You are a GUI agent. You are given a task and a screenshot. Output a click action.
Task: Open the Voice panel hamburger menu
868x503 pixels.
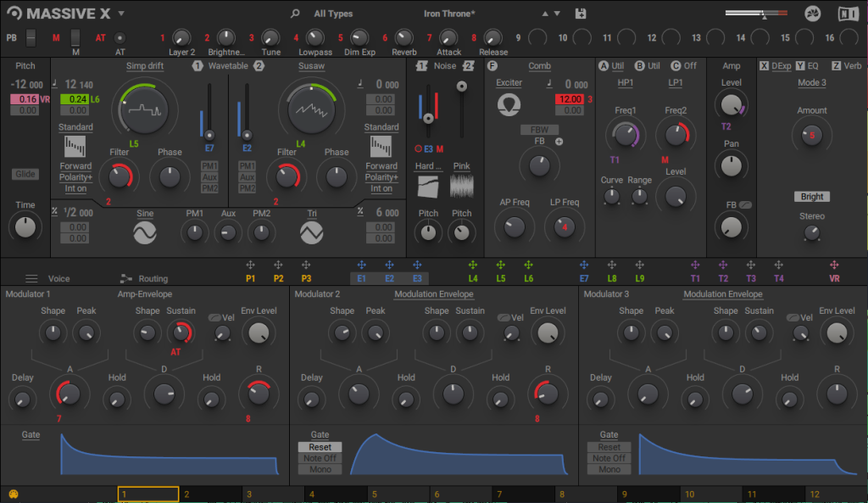pyautogui.click(x=31, y=277)
